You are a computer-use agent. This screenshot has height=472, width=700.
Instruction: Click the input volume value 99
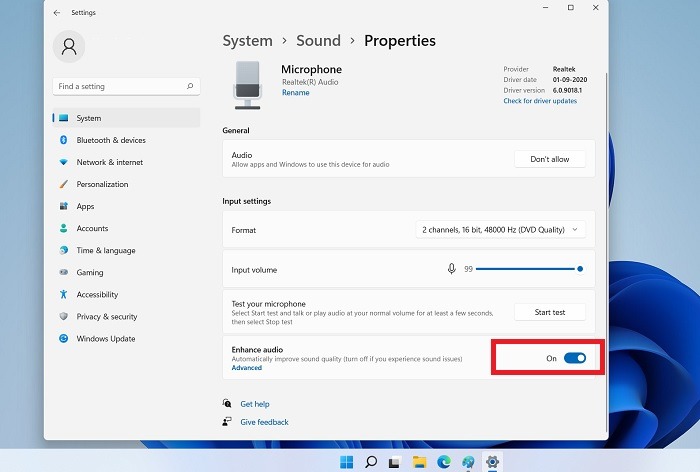(x=468, y=269)
